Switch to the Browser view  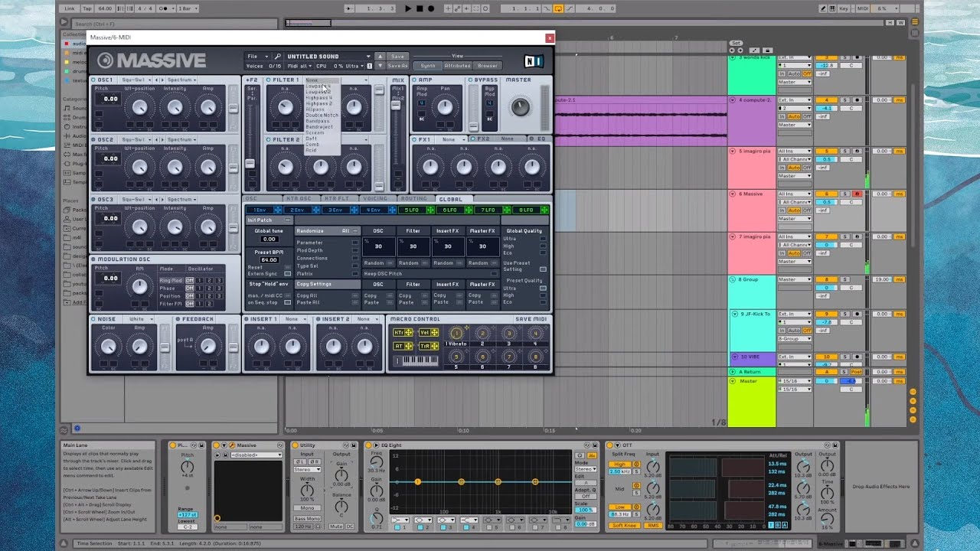[x=488, y=66]
